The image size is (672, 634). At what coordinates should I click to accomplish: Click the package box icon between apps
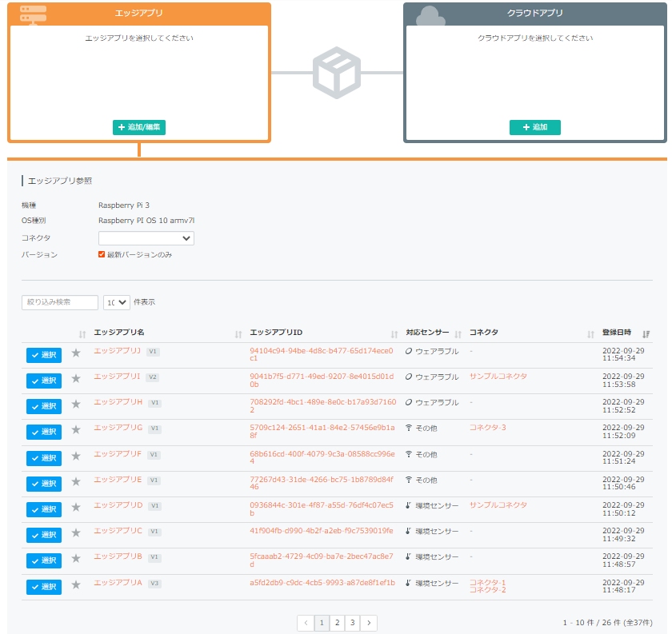click(x=337, y=73)
